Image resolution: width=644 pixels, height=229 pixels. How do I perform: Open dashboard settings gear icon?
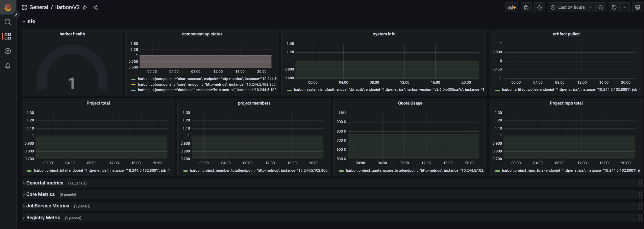540,7
